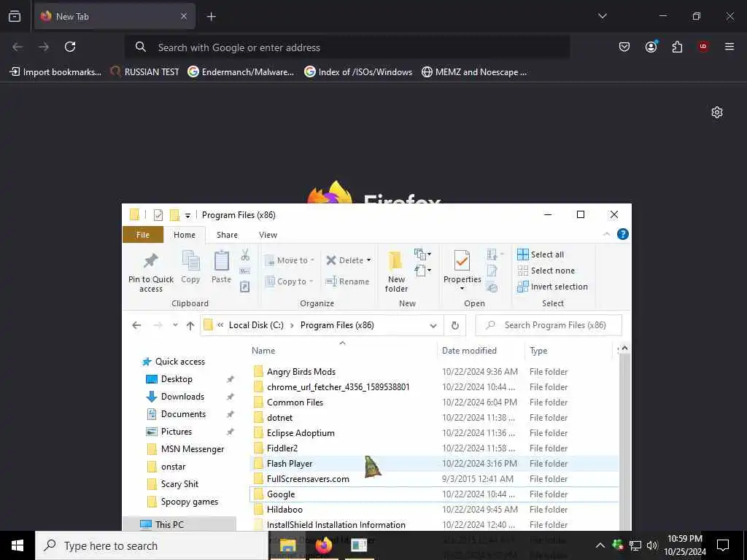Screen dimensions: 747x560
Task: Switch to the Home ribbon tab
Action: coord(185,235)
